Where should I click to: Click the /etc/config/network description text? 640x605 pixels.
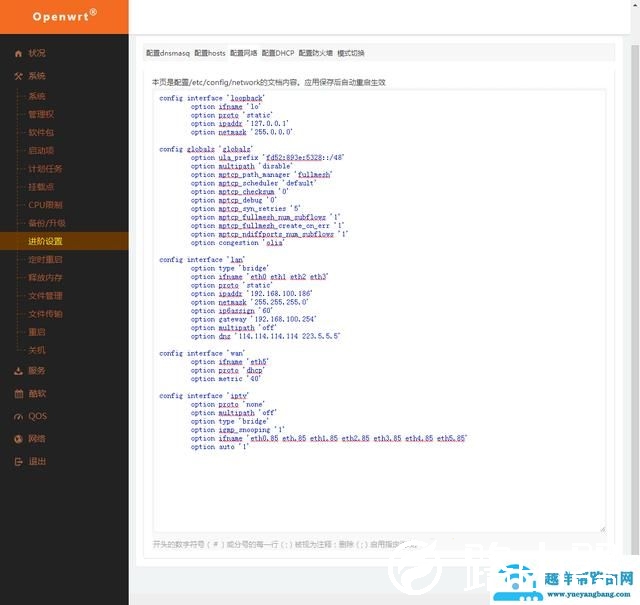click(x=269, y=82)
